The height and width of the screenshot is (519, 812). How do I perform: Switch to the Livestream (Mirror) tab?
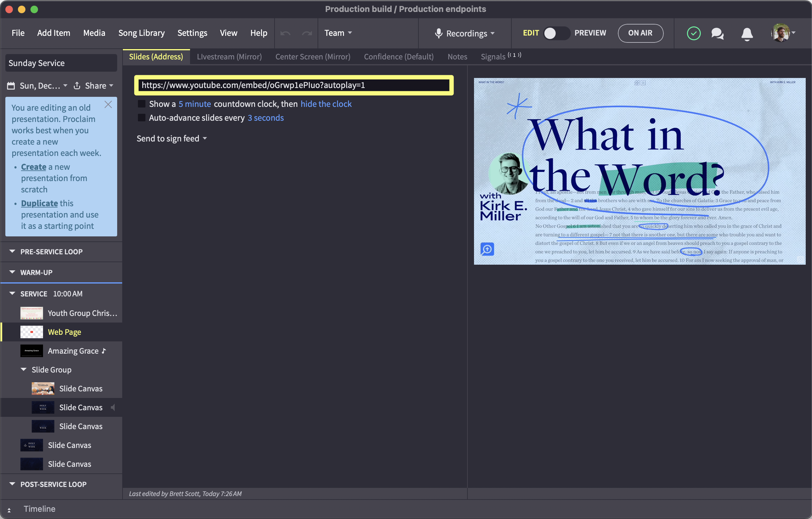point(229,57)
